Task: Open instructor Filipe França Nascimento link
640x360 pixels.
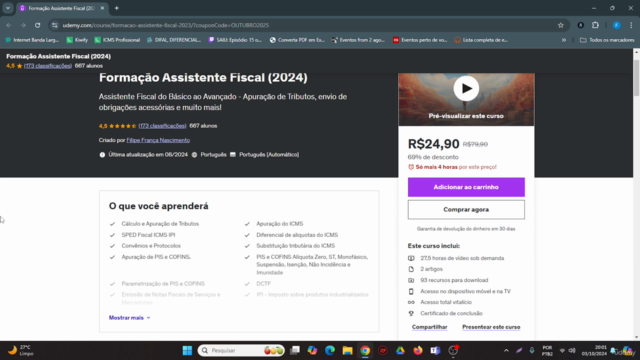Action: 158,140
